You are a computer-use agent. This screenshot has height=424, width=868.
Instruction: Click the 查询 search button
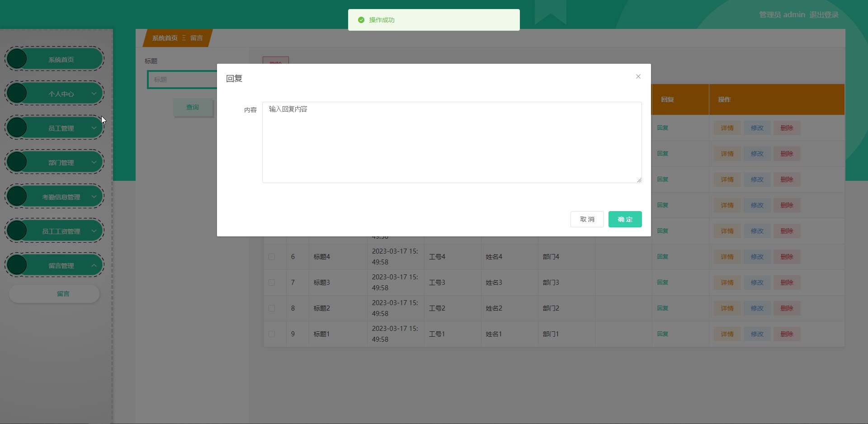tap(193, 107)
